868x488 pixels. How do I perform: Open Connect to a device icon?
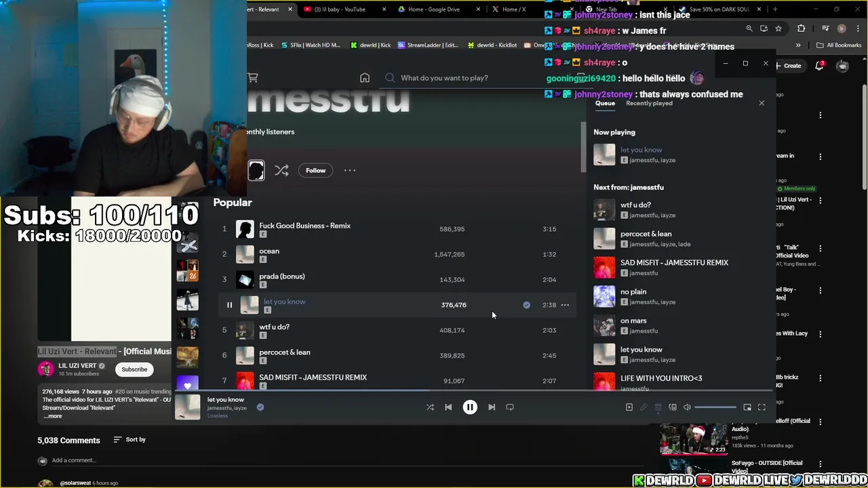(x=673, y=407)
